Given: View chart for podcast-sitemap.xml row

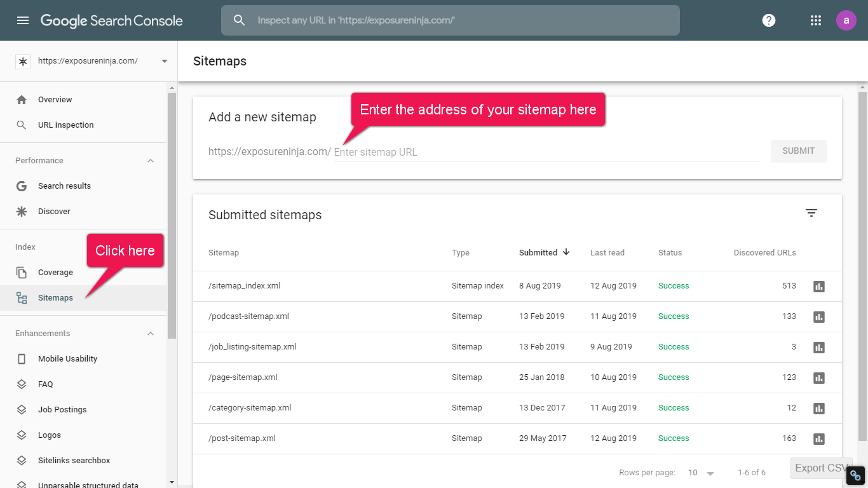Looking at the screenshot, I should tap(819, 316).
